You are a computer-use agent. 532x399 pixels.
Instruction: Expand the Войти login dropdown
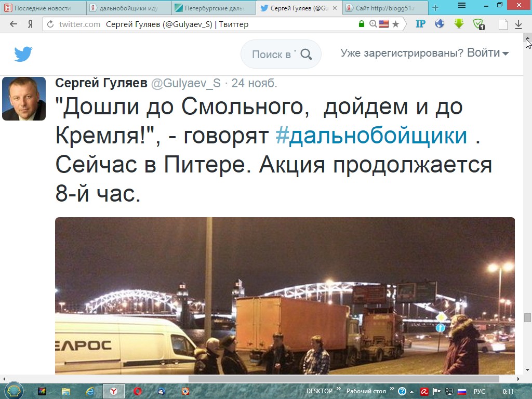point(488,53)
